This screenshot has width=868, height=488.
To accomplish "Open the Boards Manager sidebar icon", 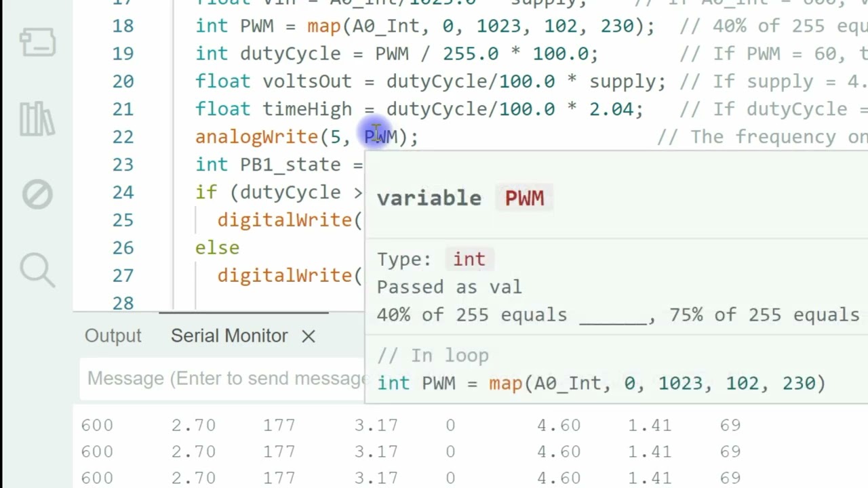I will click(37, 42).
